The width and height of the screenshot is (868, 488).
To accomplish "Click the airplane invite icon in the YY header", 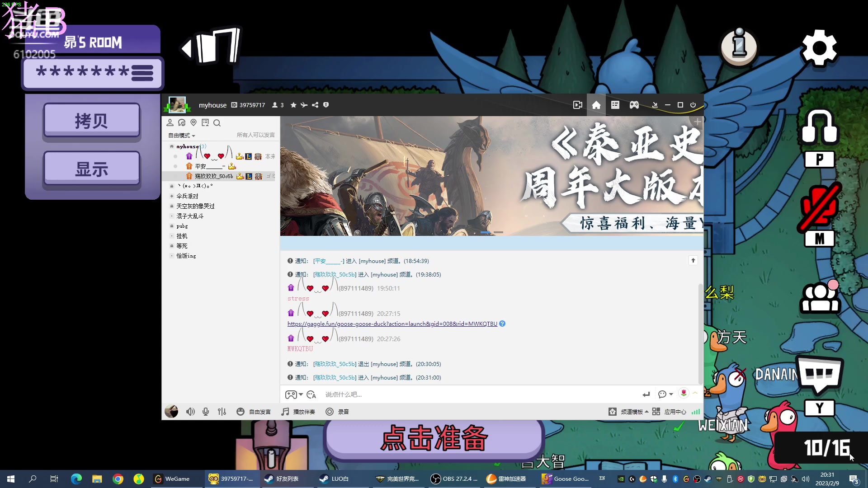I will tap(304, 105).
